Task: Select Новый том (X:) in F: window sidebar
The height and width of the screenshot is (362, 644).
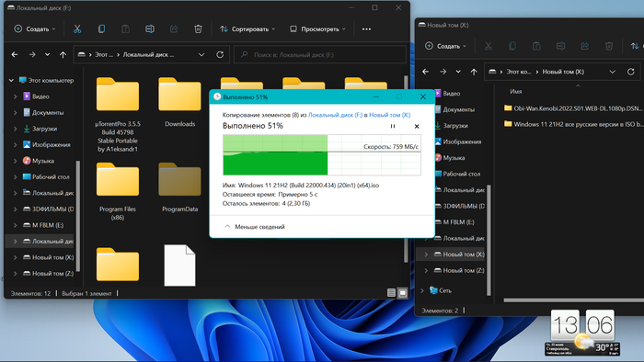Action: (x=49, y=257)
